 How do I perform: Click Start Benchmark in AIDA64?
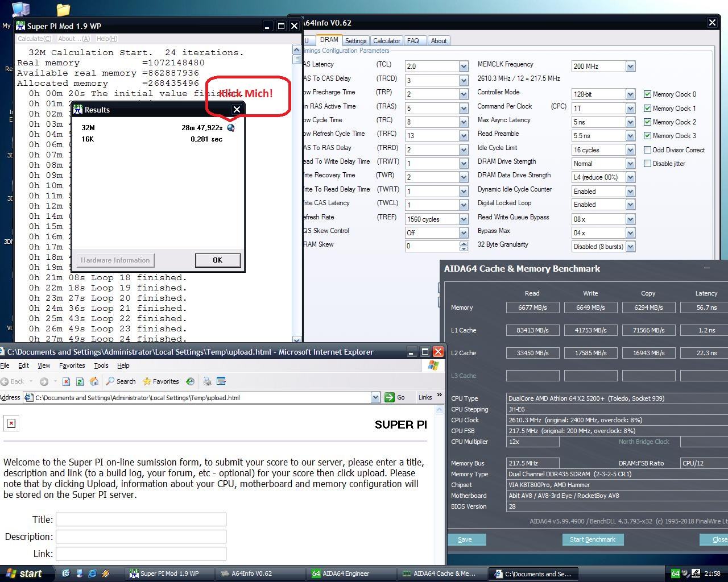[x=593, y=539]
